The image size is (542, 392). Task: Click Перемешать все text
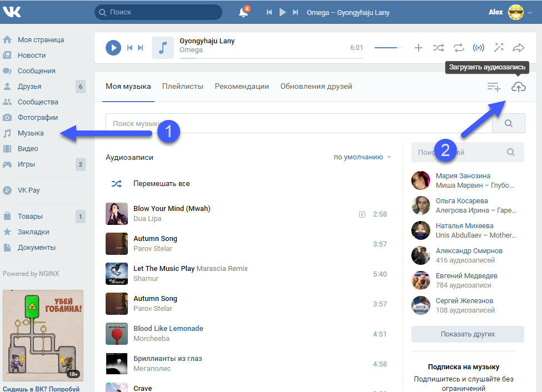(161, 184)
